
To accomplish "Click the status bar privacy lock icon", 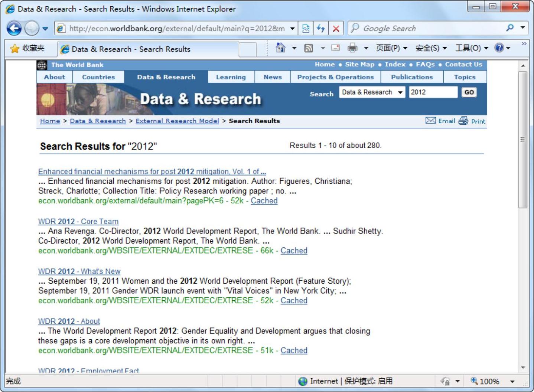I will [x=445, y=381].
